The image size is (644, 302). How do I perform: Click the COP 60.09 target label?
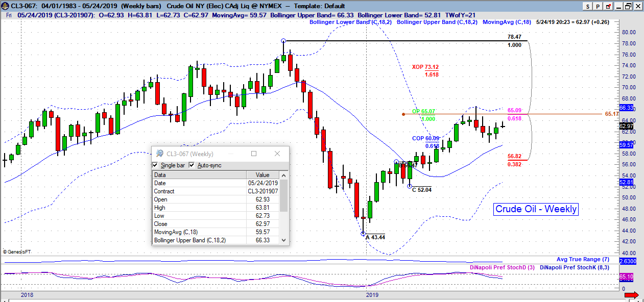(x=426, y=138)
